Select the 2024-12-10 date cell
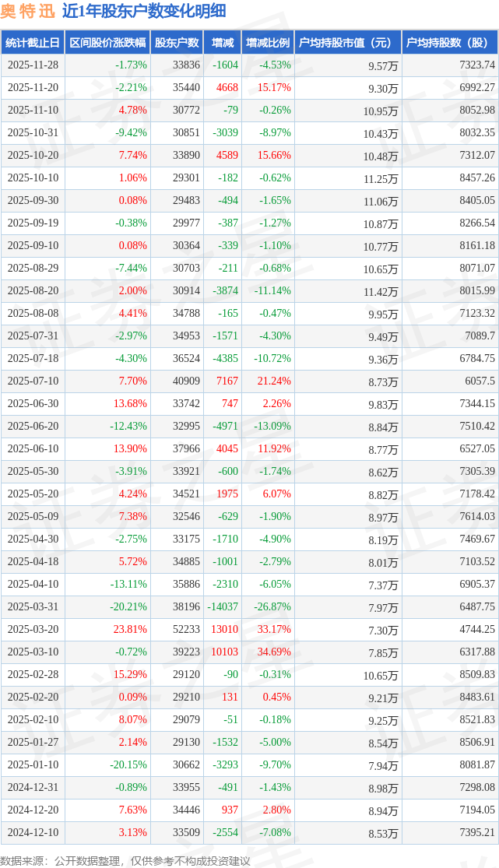 (x=33, y=833)
